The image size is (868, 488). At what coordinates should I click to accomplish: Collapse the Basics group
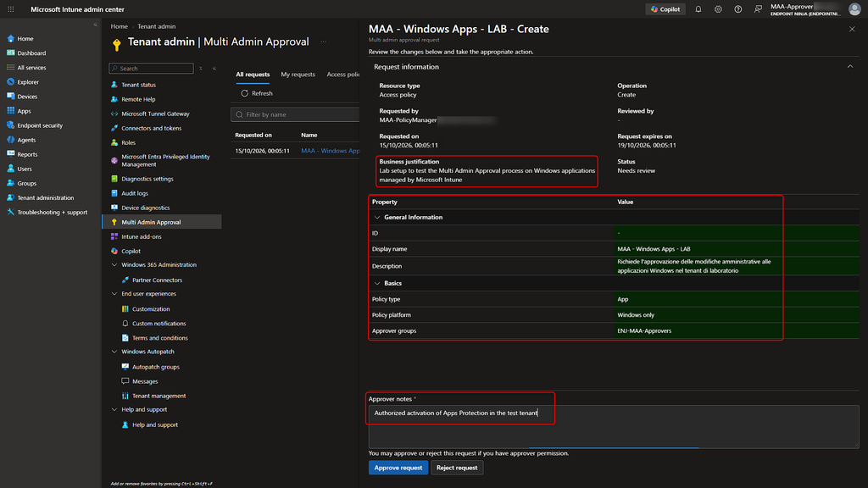point(377,283)
